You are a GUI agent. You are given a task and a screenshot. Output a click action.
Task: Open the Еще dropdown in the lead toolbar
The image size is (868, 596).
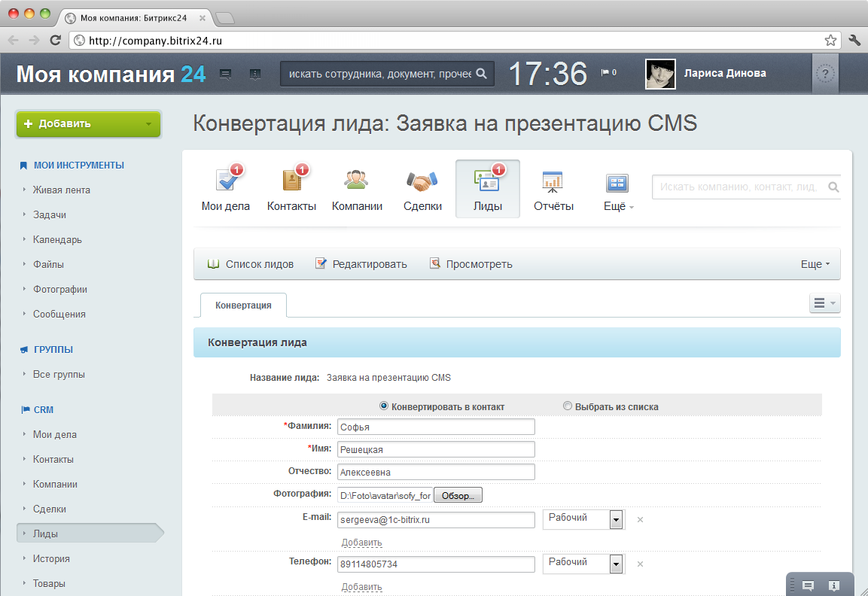(x=815, y=265)
